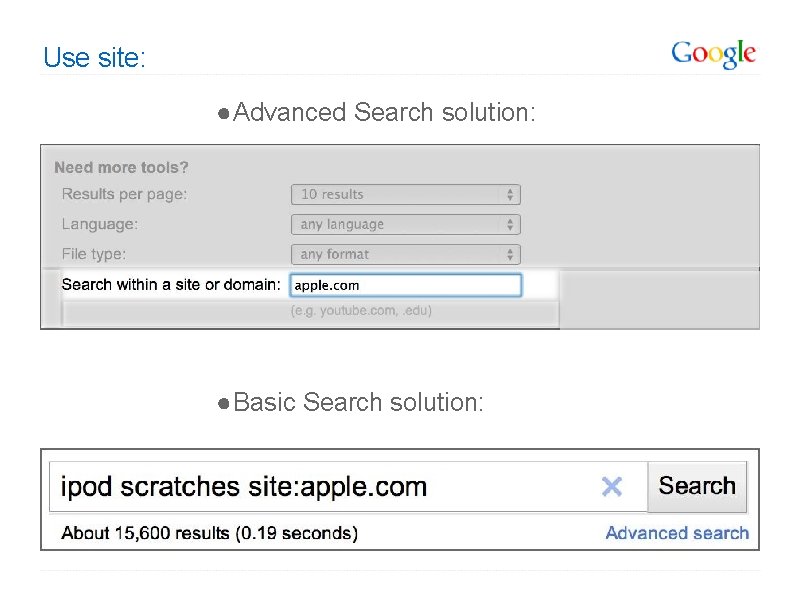Screen dimensions: 800x600
Task: Click the 'Need more tools?' heading
Action: (121, 167)
